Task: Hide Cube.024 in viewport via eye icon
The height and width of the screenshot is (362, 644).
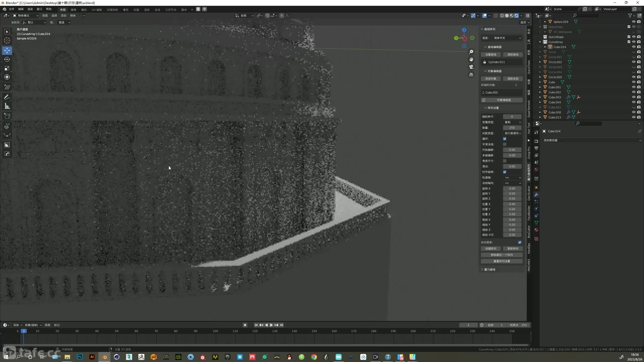Action: point(634,47)
